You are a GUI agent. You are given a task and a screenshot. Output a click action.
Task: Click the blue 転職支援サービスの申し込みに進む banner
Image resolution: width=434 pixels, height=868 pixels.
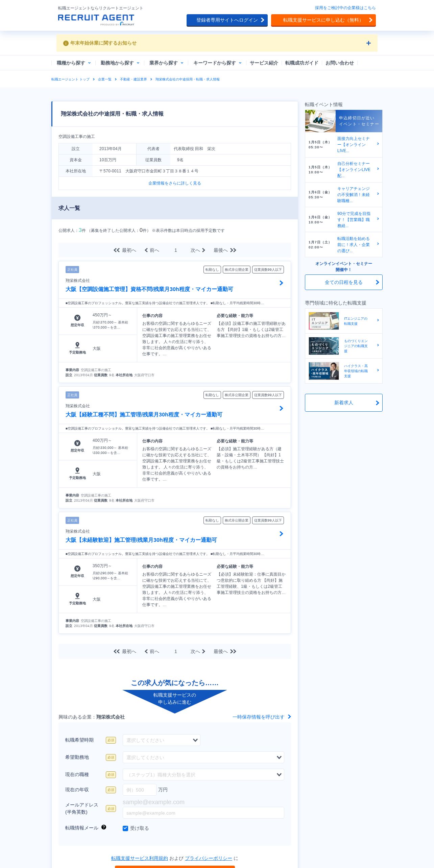point(175,701)
